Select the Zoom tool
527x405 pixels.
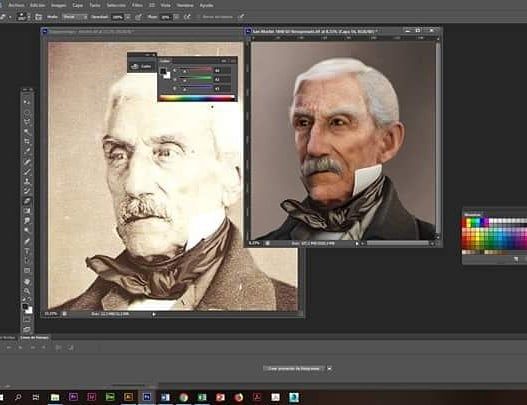27,291
